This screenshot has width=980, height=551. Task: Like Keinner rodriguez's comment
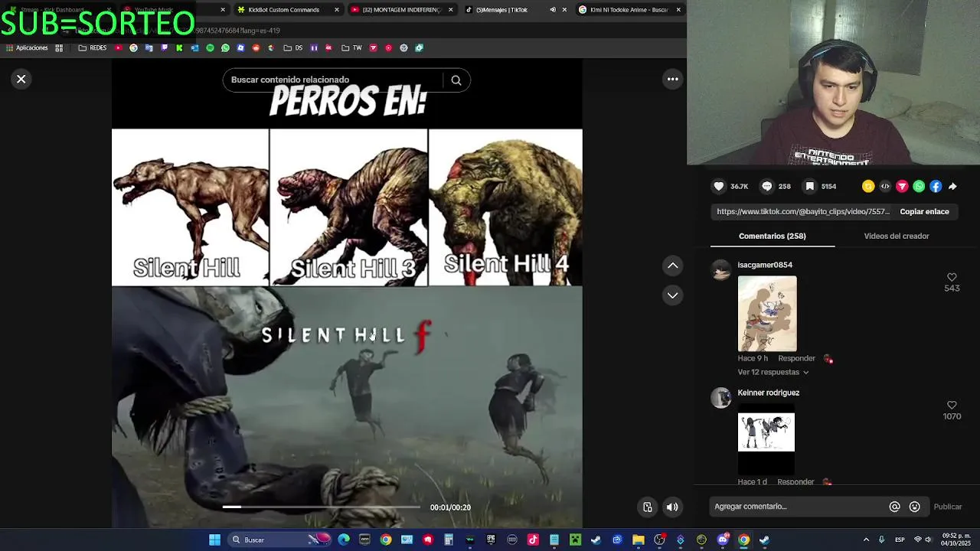pyautogui.click(x=952, y=405)
